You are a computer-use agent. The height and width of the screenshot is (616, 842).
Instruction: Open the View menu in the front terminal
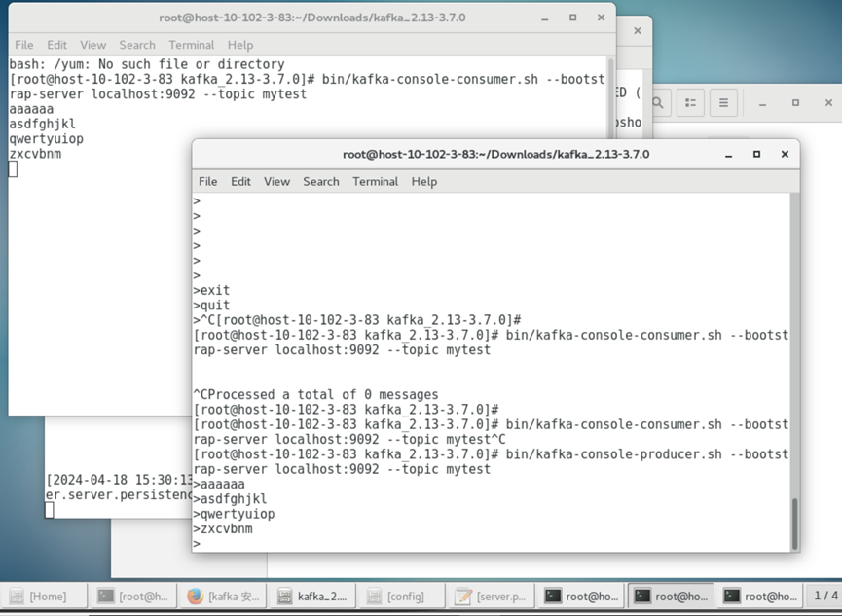tap(276, 182)
